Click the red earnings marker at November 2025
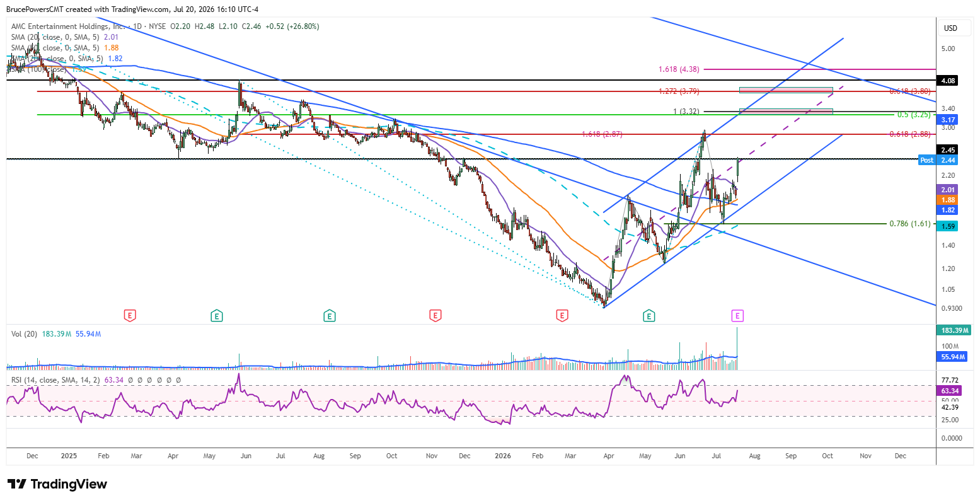This screenshot has height=503, width=980. coord(434,315)
